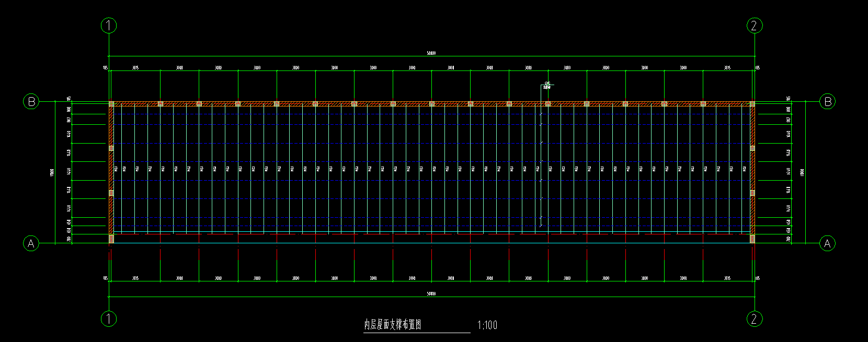
Task: Click the right axis bubble B
Action: click(x=827, y=101)
